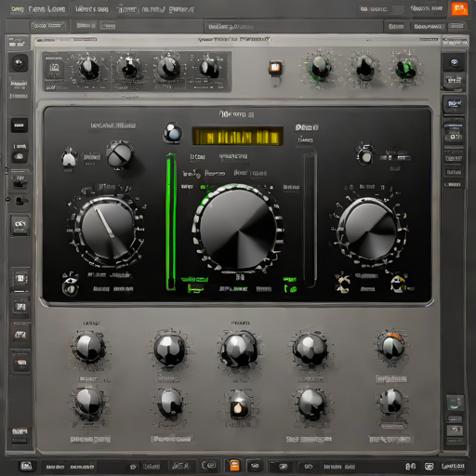Open the first menu in the top menu bar

click(18, 9)
